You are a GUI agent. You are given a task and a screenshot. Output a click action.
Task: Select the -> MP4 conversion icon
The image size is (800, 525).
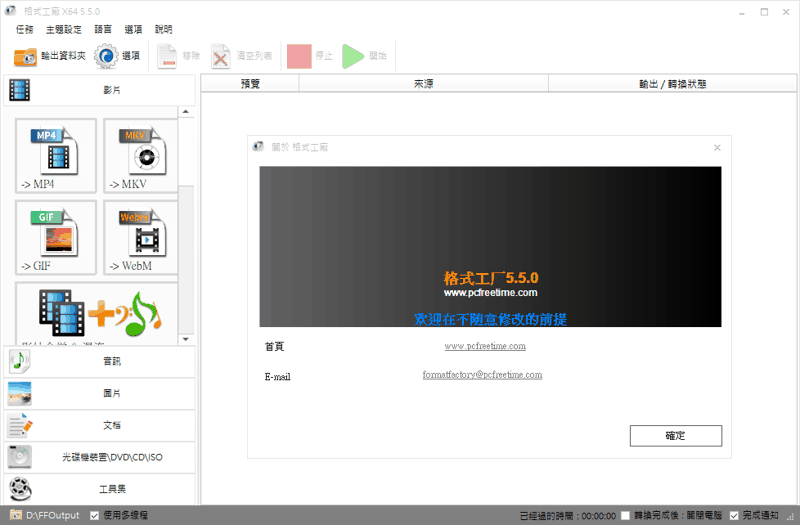click(x=56, y=156)
